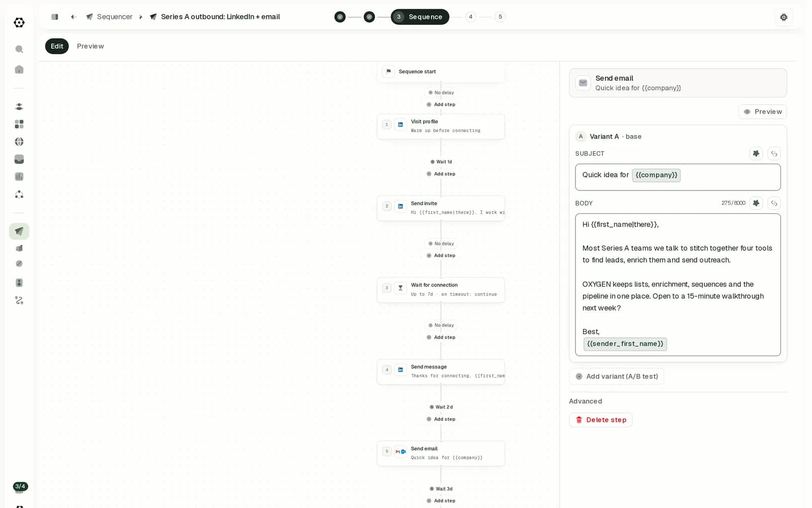Viewport: 812px width, 508px height.
Task: Click the LinkedIn icon on Send message step
Action: (400, 370)
